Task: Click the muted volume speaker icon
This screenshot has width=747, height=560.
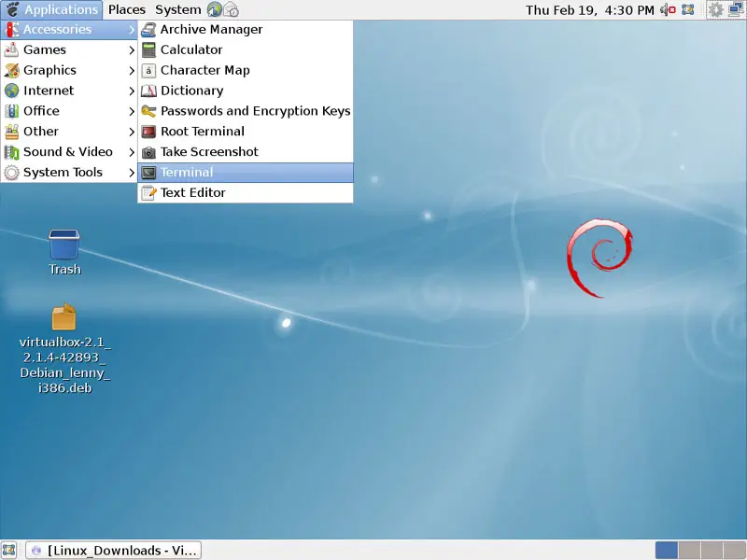Action: (x=668, y=9)
